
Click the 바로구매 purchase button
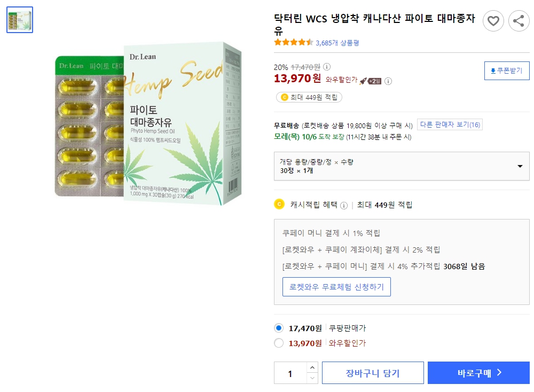tap(478, 373)
